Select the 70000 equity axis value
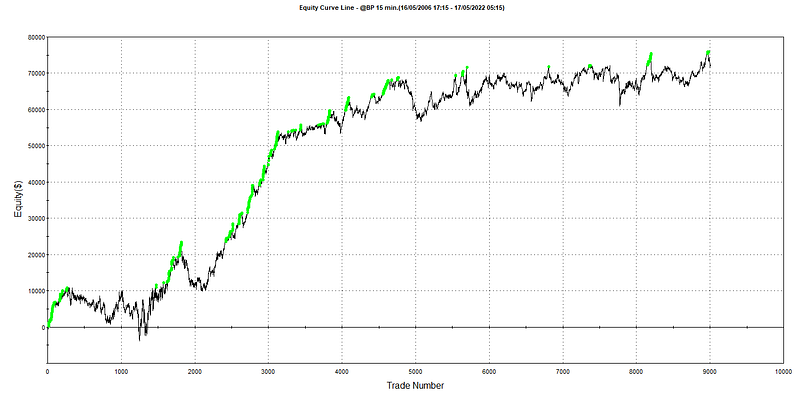This screenshot has height=394, width=800. 36,73
